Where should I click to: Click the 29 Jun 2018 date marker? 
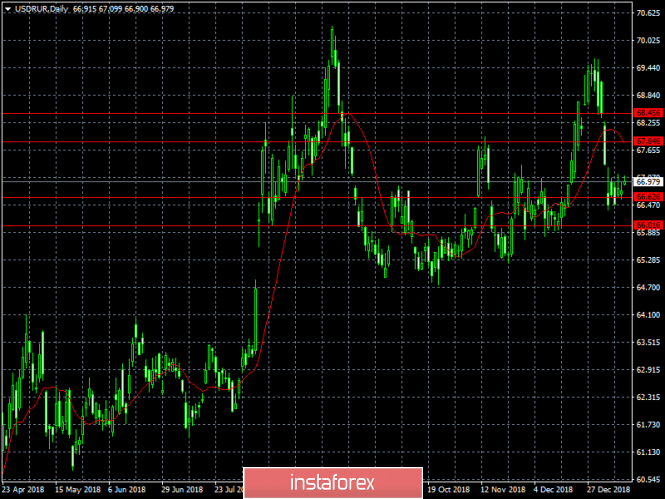point(182,489)
